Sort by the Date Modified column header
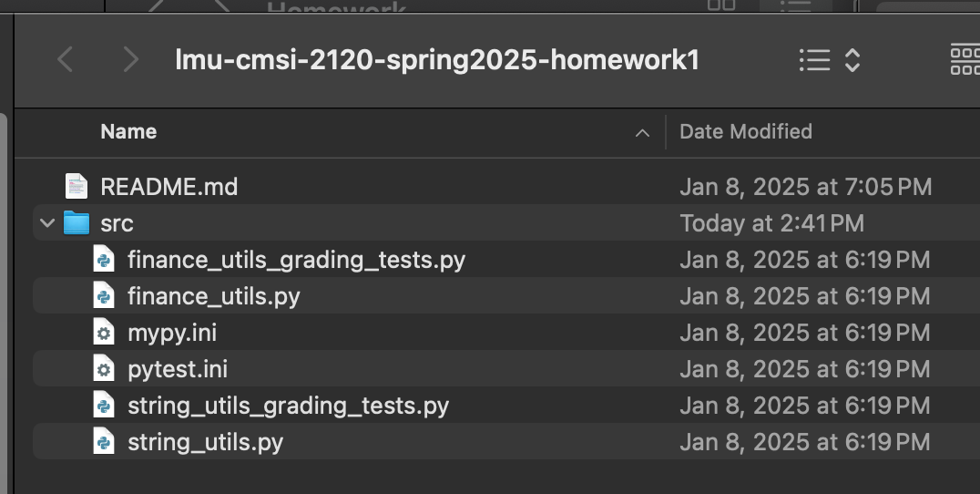Image resolution: width=980 pixels, height=494 pixels. [x=746, y=131]
